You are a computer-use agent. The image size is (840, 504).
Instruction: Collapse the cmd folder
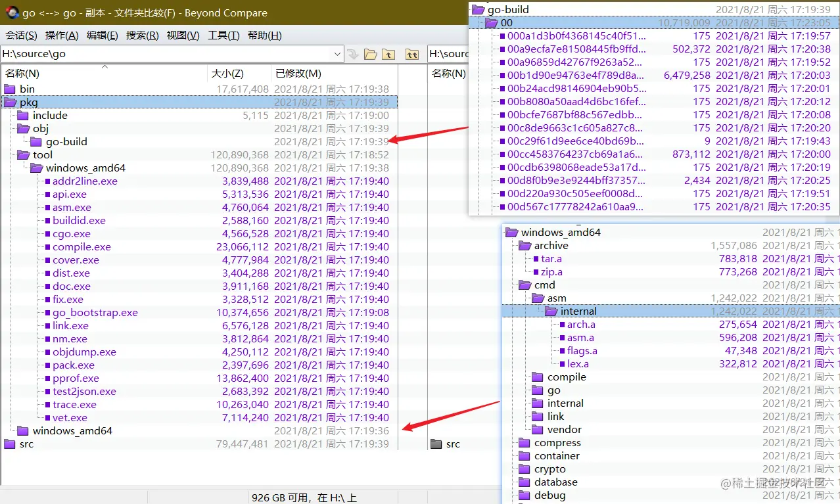pos(525,285)
